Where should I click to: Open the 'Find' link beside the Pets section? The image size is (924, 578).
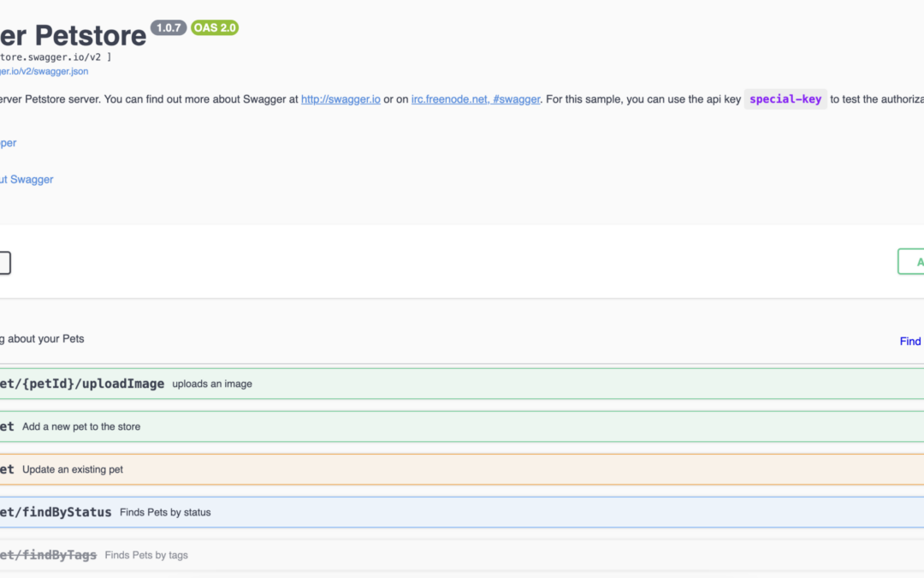coord(910,341)
